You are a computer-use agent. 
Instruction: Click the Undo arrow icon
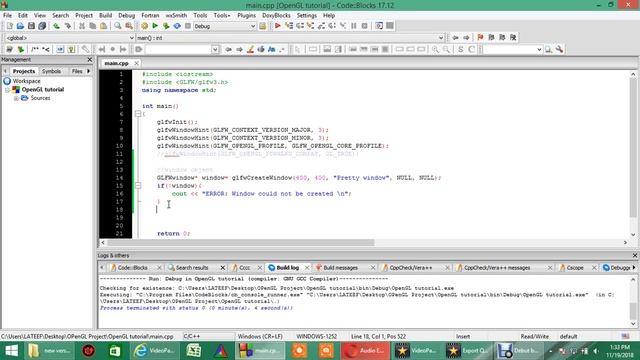56,26
